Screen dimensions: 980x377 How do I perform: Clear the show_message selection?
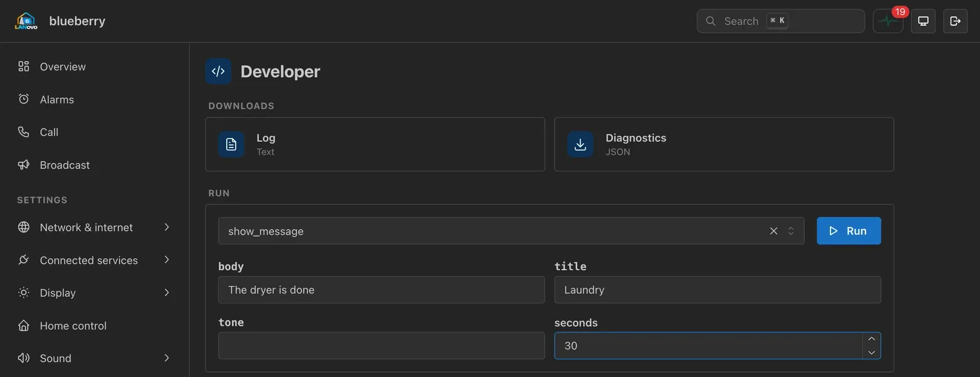(x=774, y=231)
